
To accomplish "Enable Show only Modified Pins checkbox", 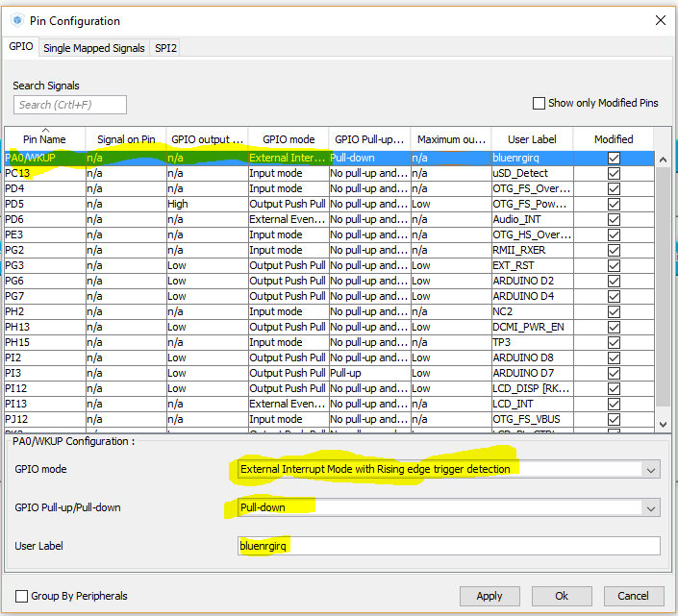I will tap(539, 103).
